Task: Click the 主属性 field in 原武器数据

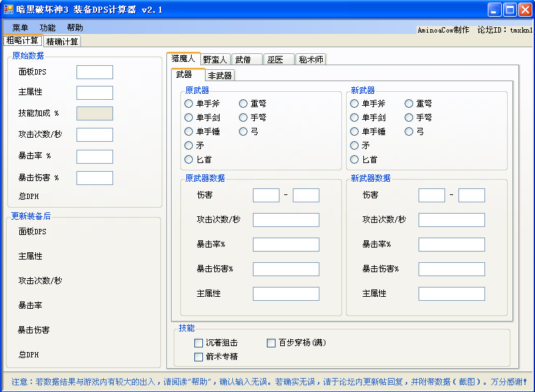Action: click(286, 294)
